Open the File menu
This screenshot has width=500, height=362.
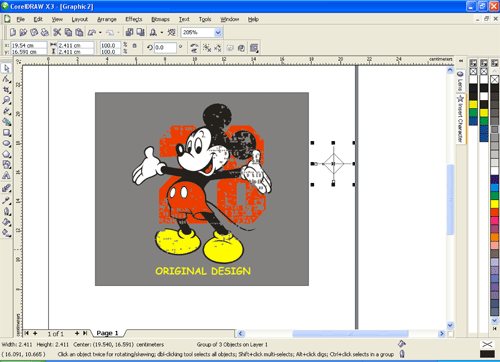point(21,19)
